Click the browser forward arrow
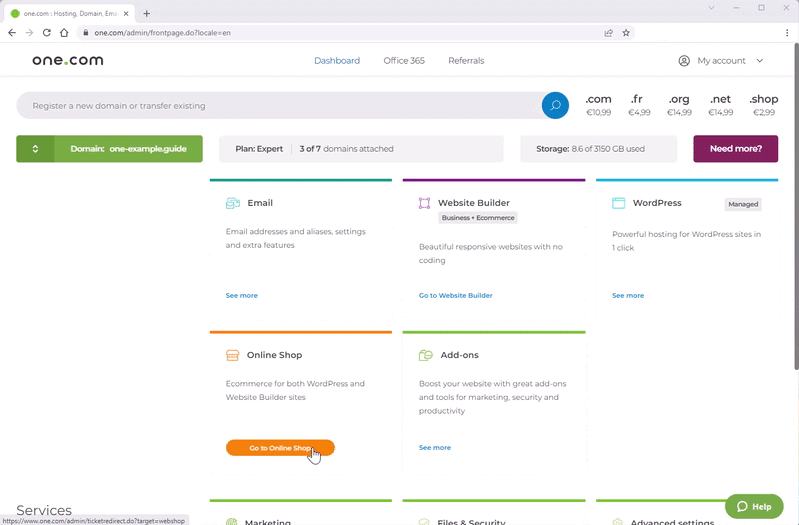799x525 pixels. [x=29, y=33]
